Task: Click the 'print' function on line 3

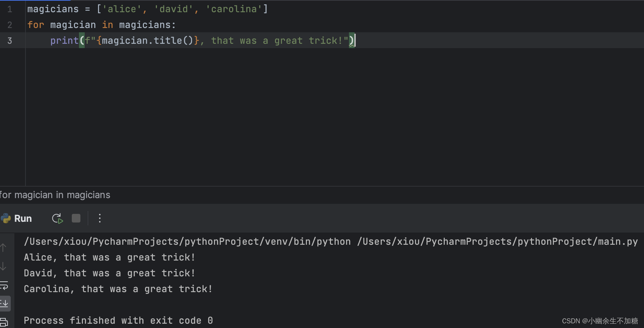Action: coord(65,41)
